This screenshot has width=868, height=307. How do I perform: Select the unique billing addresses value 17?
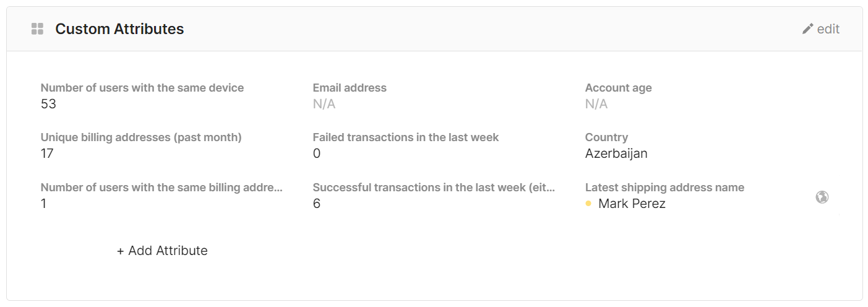47,153
